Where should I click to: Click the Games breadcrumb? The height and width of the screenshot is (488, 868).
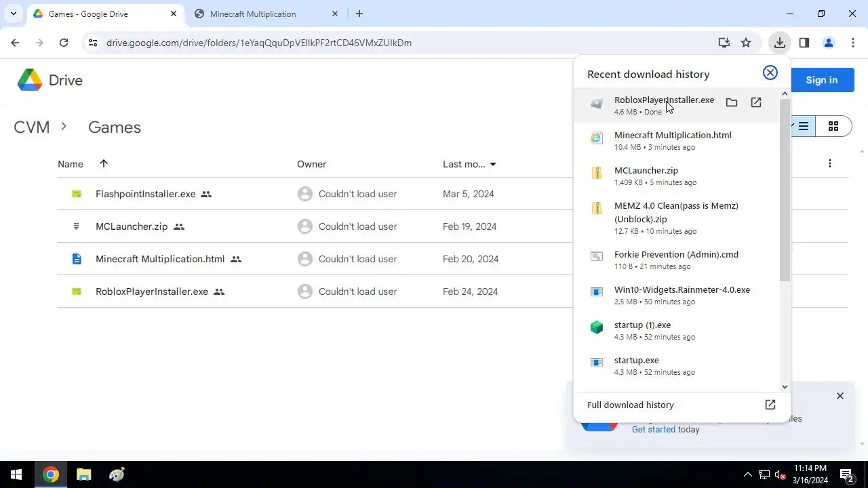(x=115, y=127)
